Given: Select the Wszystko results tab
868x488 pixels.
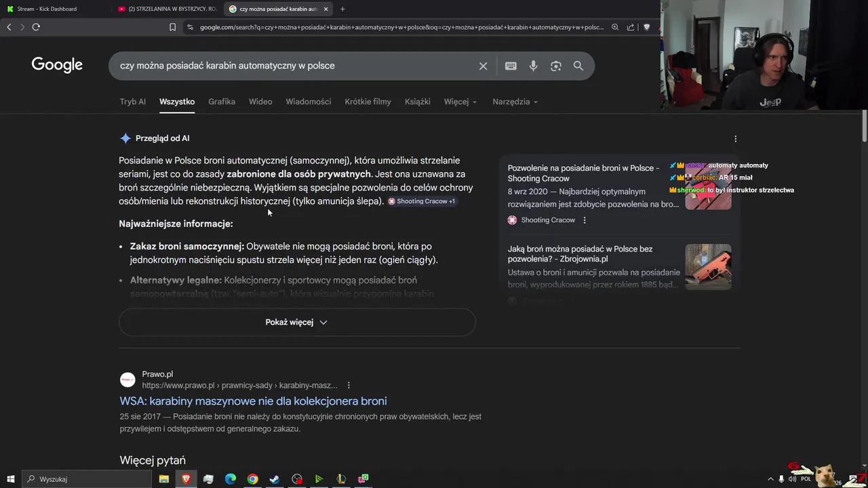Looking at the screenshot, I should click(x=177, y=102).
